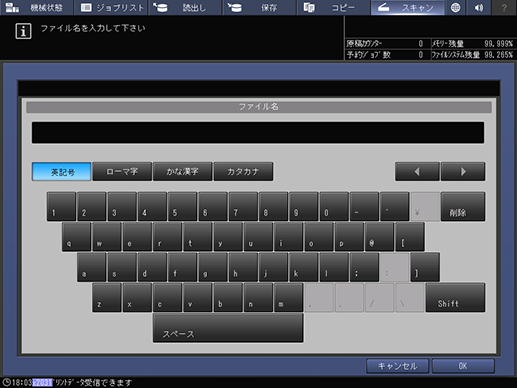517x388 pixels.
Task: Select ローマ字 input mode
Action: 122,172
